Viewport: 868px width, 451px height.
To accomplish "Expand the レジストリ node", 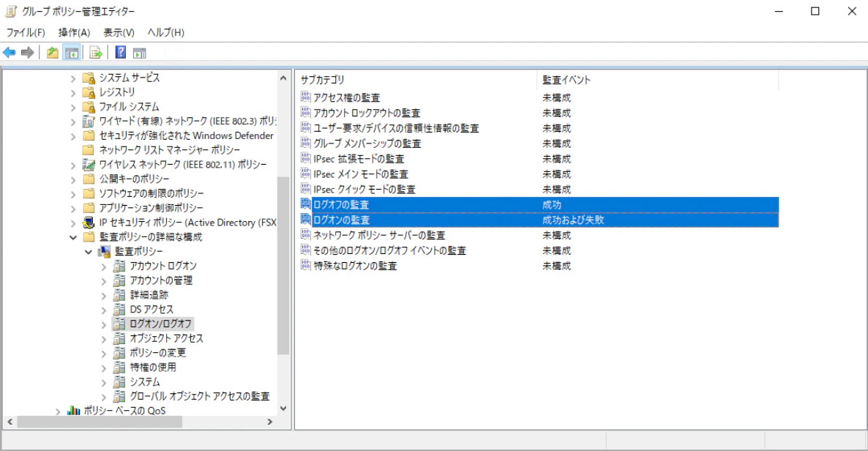I will 73,92.
